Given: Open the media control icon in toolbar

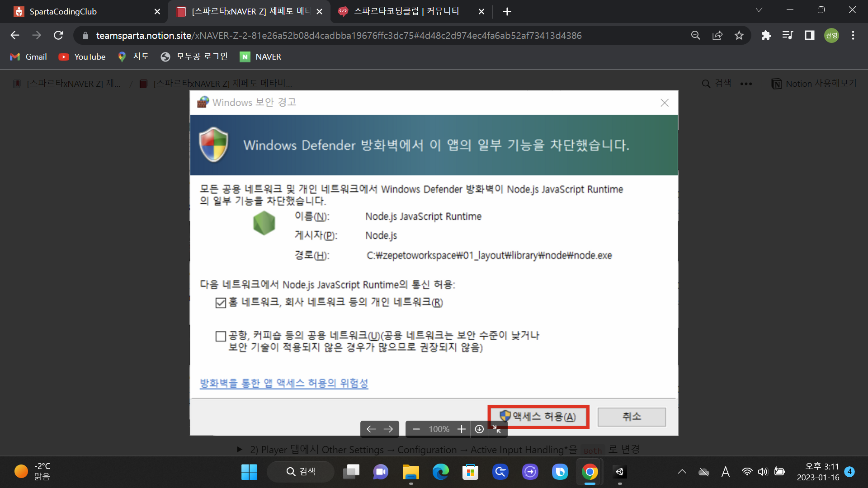Looking at the screenshot, I should pyautogui.click(x=788, y=35).
